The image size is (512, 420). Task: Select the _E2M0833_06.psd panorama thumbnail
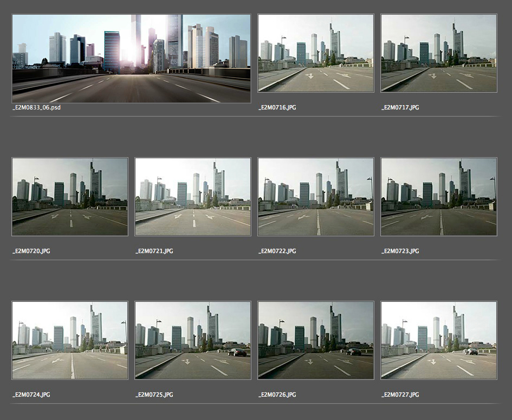131,59
